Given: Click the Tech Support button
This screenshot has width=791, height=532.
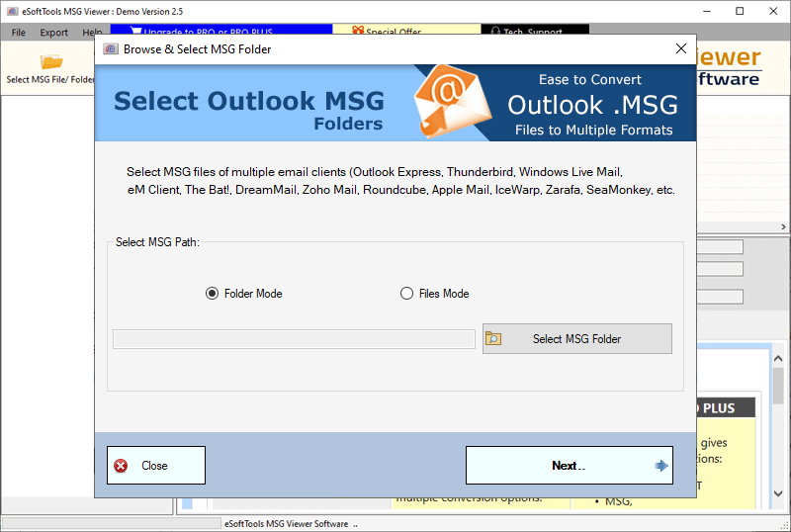Looking at the screenshot, I should [x=535, y=30].
